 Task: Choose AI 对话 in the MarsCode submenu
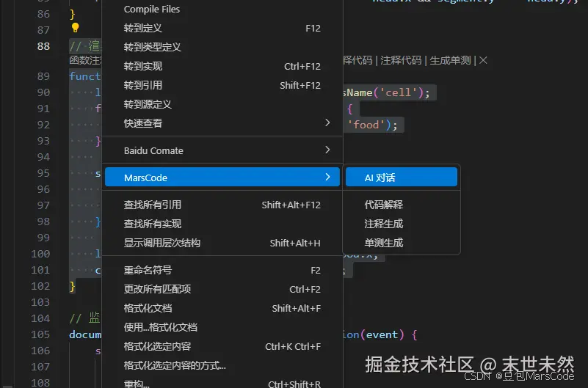tap(402, 177)
